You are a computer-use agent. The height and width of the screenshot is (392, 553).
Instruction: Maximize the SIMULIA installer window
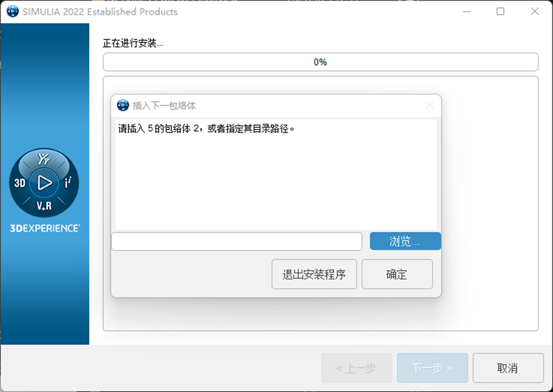point(501,12)
